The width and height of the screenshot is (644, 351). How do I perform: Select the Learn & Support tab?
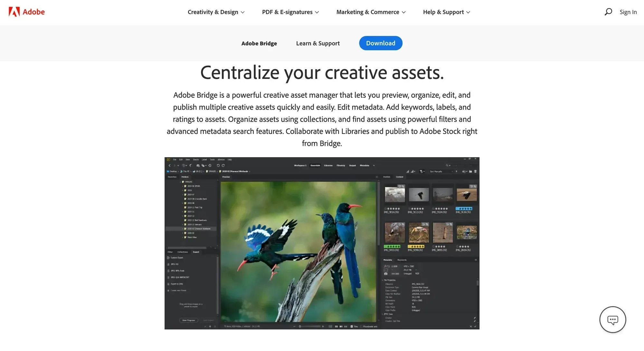(318, 43)
